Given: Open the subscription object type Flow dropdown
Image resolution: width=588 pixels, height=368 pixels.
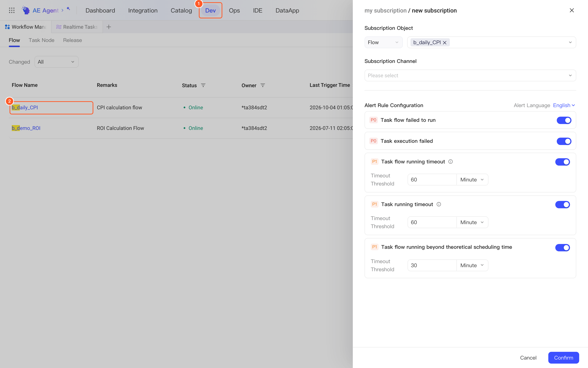Looking at the screenshot, I should (383, 42).
